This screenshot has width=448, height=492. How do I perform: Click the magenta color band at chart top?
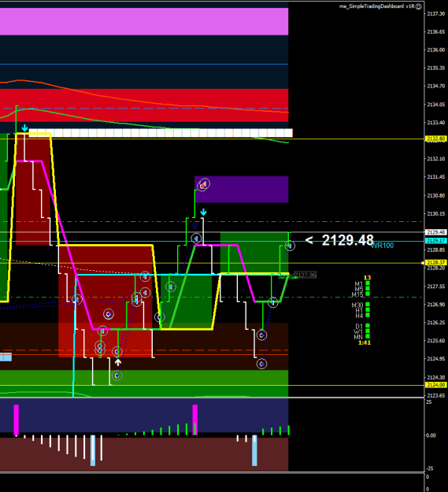point(144,21)
